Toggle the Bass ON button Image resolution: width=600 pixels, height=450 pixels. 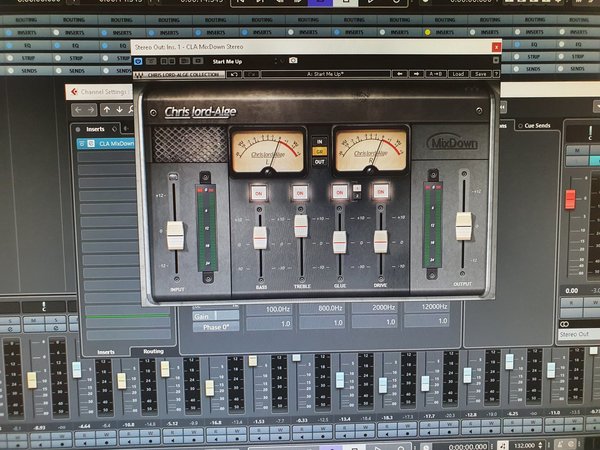pos(259,193)
